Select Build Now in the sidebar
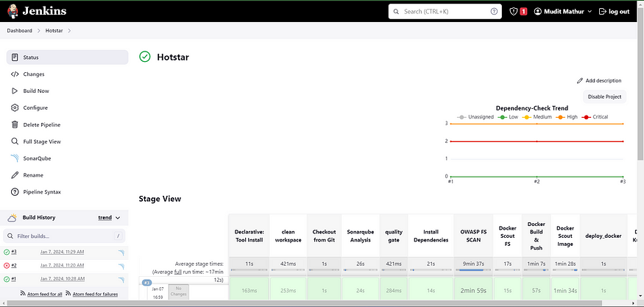The image size is (644, 307). [68, 91]
